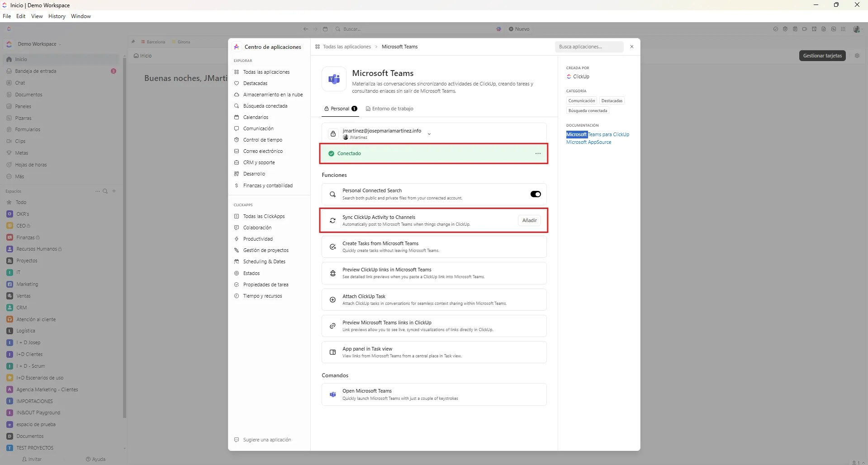The width and height of the screenshot is (868, 465).
Task: Click Gestionar tarjetas button
Action: point(822,56)
